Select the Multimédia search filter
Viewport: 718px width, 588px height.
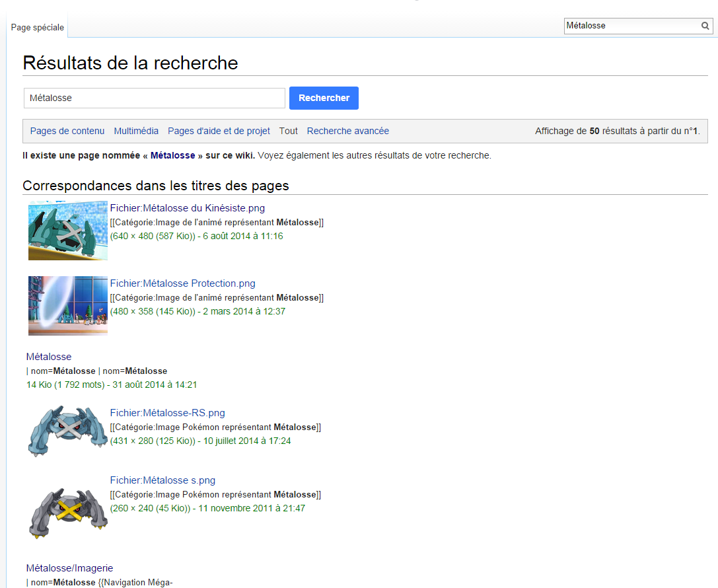(136, 131)
